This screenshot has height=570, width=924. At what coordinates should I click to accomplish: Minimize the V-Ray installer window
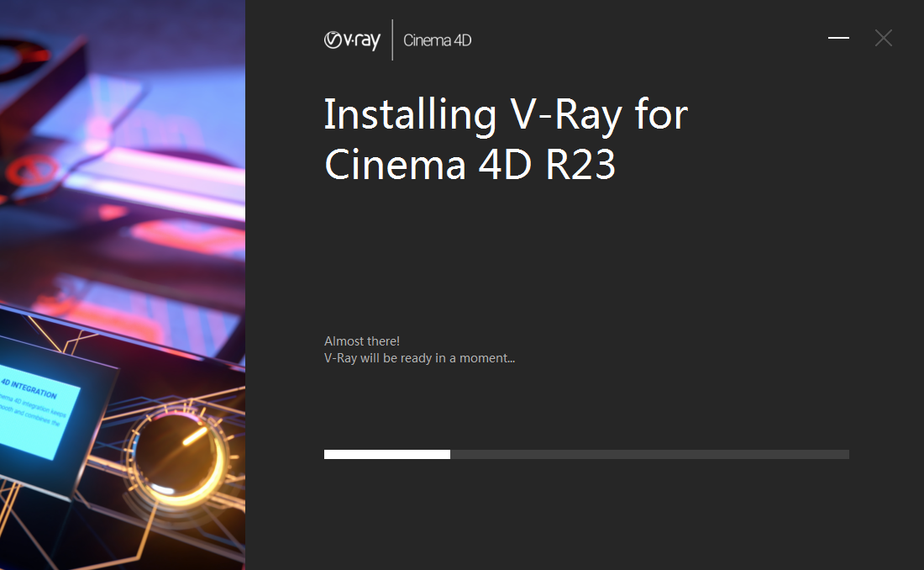(x=838, y=38)
